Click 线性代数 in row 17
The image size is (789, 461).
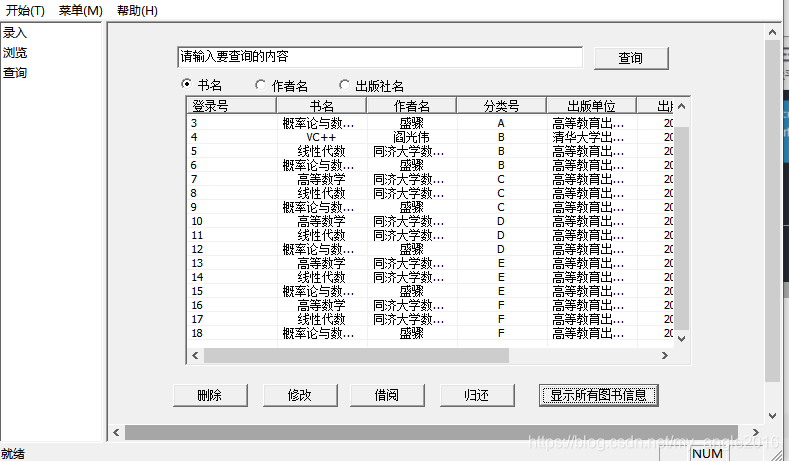321,319
